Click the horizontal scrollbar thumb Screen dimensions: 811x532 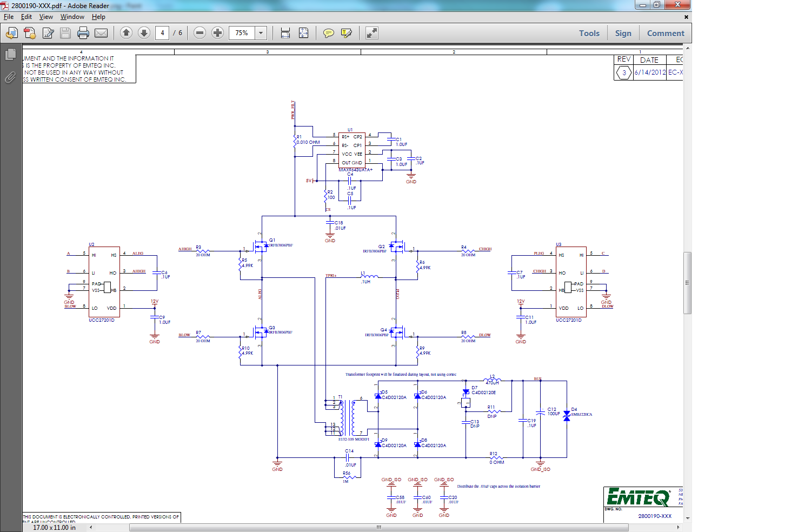(x=379, y=527)
